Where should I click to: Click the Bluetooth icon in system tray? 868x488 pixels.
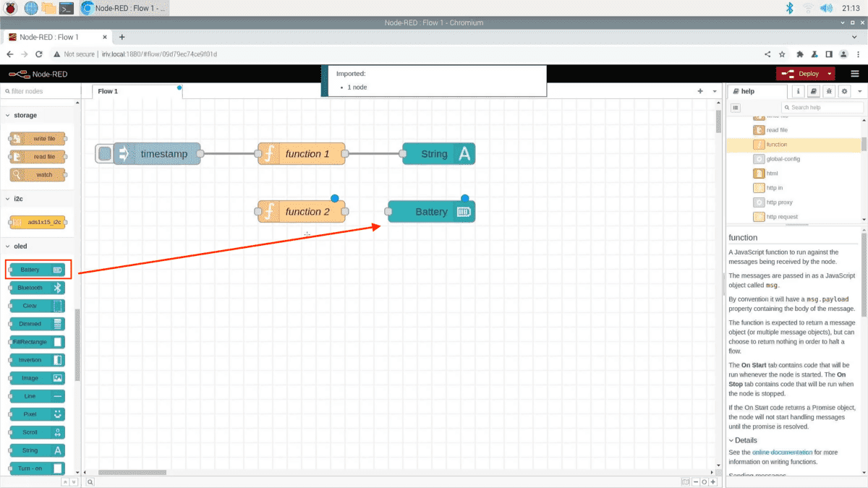(x=789, y=8)
